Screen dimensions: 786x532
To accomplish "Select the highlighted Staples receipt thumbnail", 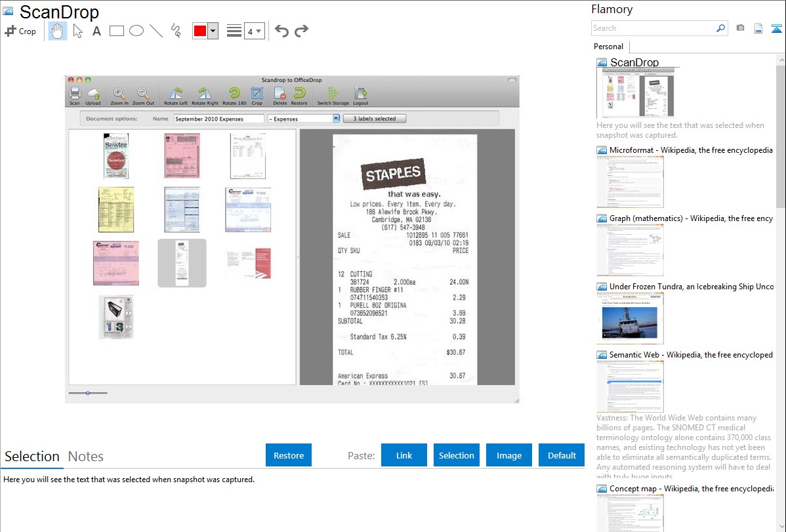I will 182,263.
